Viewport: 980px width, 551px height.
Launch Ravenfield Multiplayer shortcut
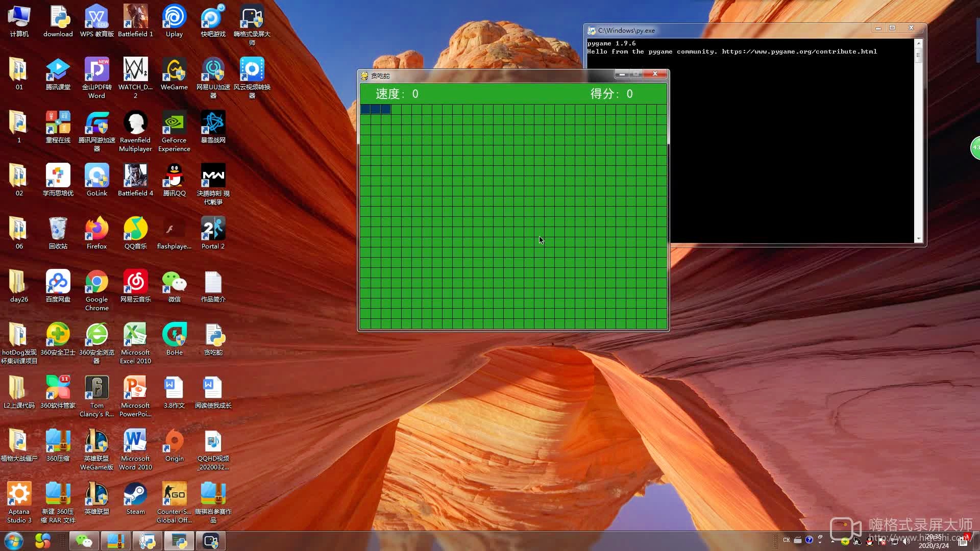(135, 131)
